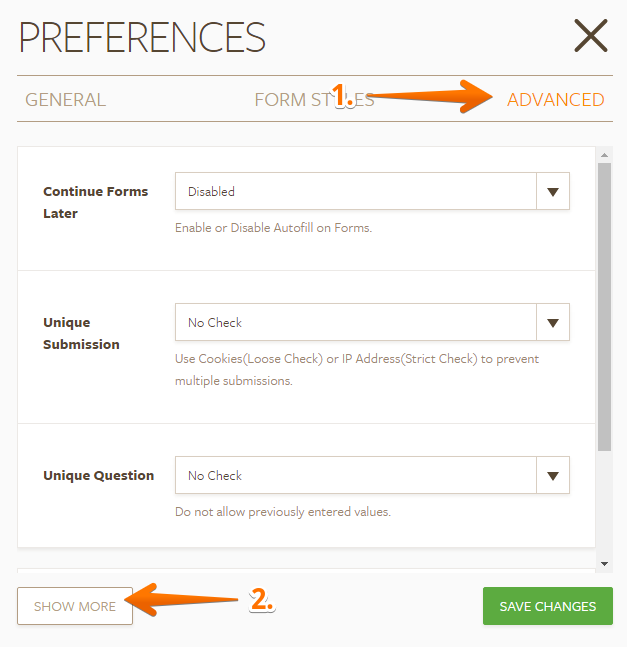Expand the Unique Question dropdown arrow
This screenshot has height=647, width=627.
pyautogui.click(x=553, y=476)
